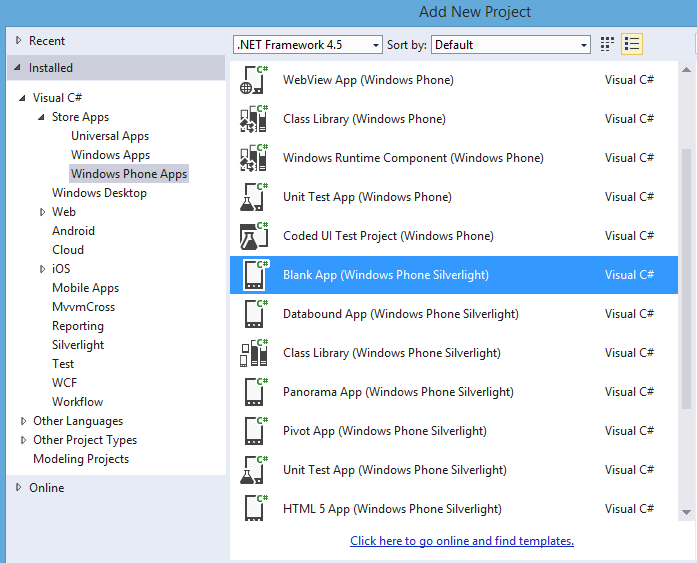Click the Unit Test App (Windows Phone) flask icon
This screenshot has height=563, width=697.
254,197
